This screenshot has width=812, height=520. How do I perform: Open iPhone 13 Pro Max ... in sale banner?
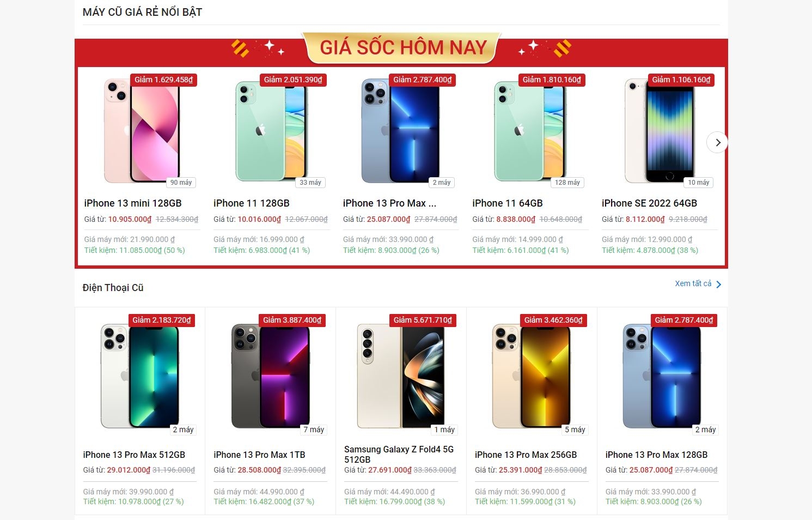(389, 203)
